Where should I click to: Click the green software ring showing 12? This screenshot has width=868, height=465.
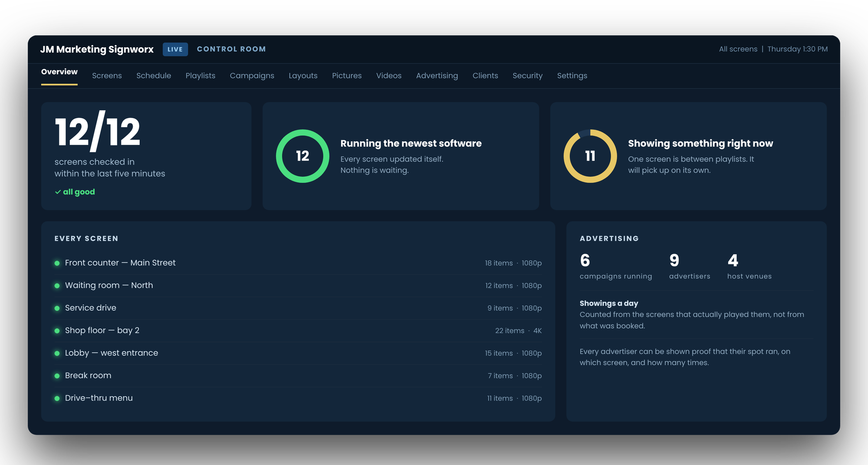(302, 156)
